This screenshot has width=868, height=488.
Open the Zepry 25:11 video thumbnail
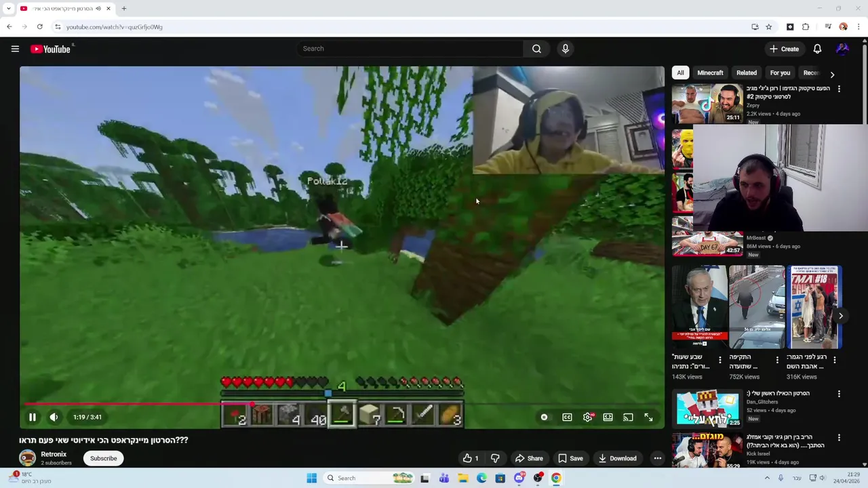click(x=707, y=103)
